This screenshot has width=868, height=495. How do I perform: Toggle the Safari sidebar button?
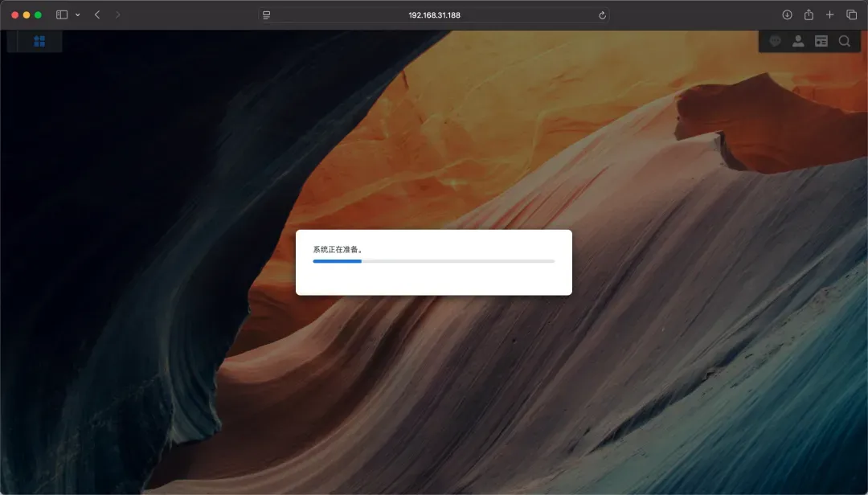point(62,15)
